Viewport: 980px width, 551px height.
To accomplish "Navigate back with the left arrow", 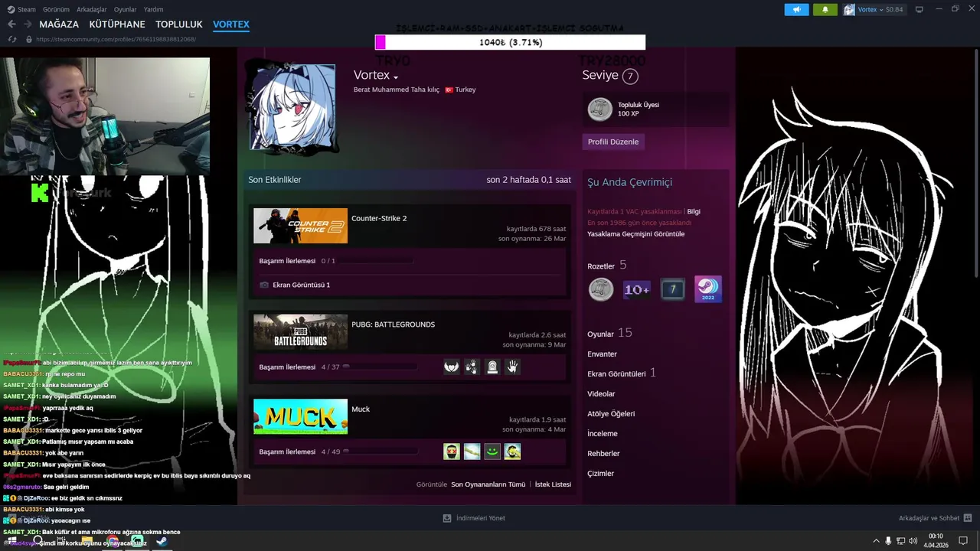I will pos(11,24).
